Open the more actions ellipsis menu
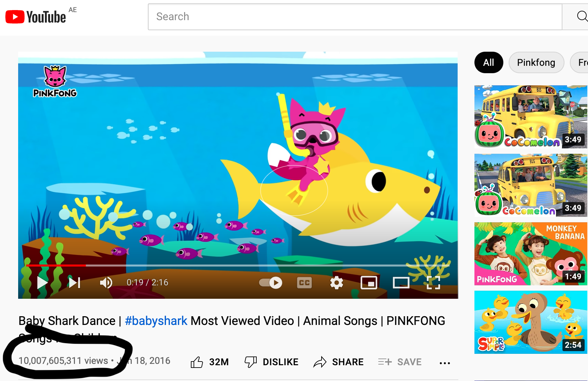The height and width of the screenshot is (381, 588). point(445,363)
